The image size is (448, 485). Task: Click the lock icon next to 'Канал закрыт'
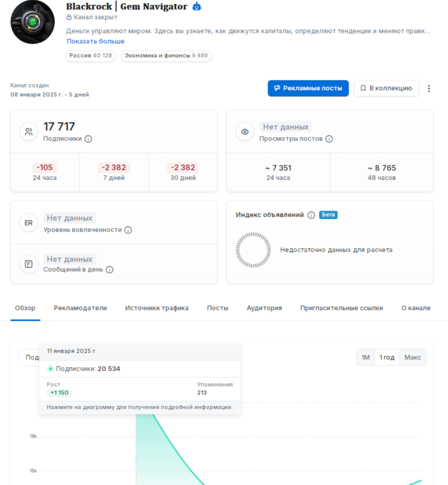(x=69, y=18)
